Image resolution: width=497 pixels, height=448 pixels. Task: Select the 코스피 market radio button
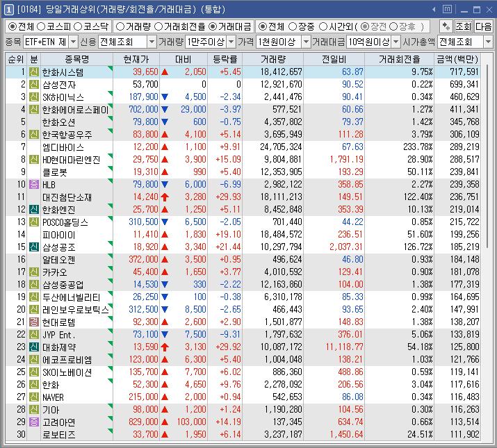[41, 26]
